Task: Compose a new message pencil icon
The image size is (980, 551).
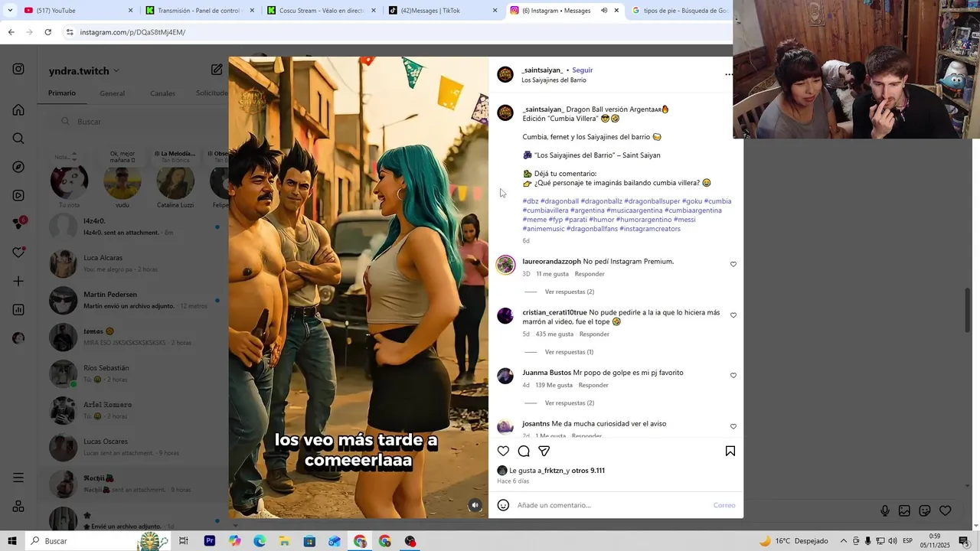Action: 217,70
